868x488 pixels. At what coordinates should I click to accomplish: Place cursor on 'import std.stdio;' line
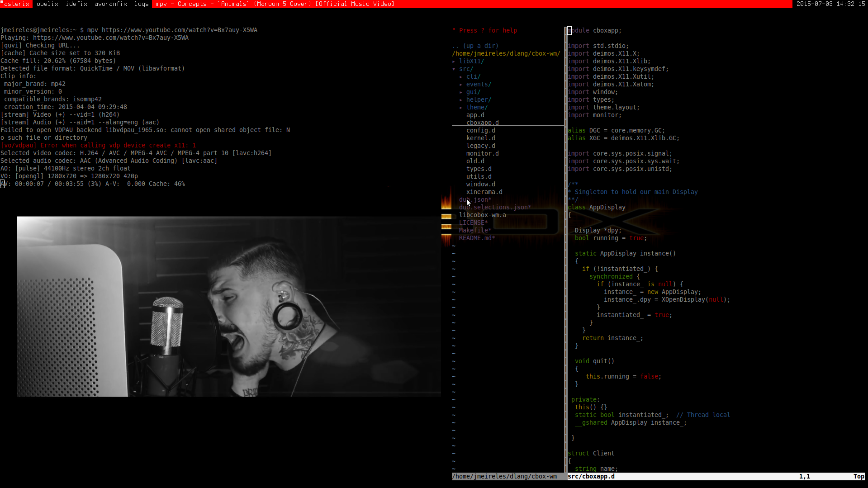tap(598, 46)
